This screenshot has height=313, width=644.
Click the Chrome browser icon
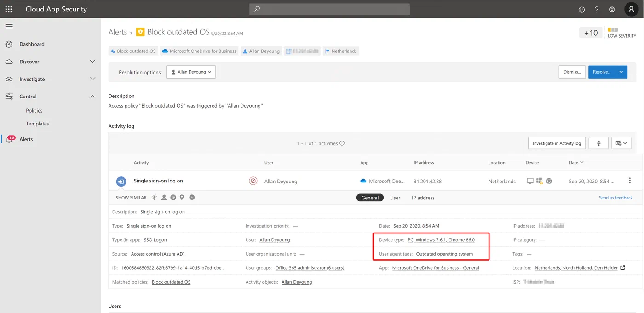coord(549,181)
